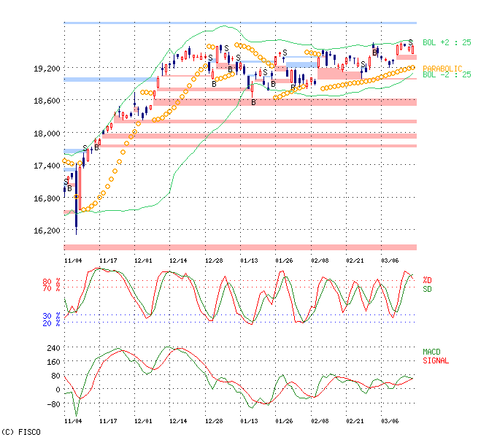
Task: Select the red %D stochastic legend label
Action: [428, 281]
